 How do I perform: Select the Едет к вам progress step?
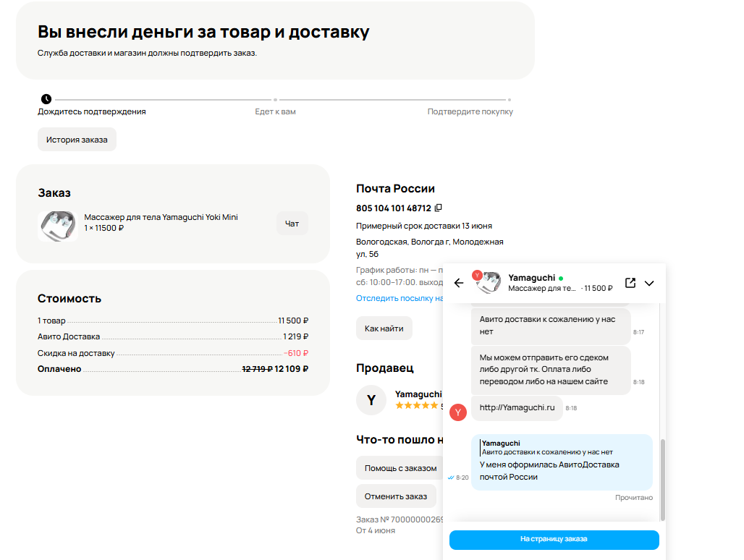click(x=275, y=111)
